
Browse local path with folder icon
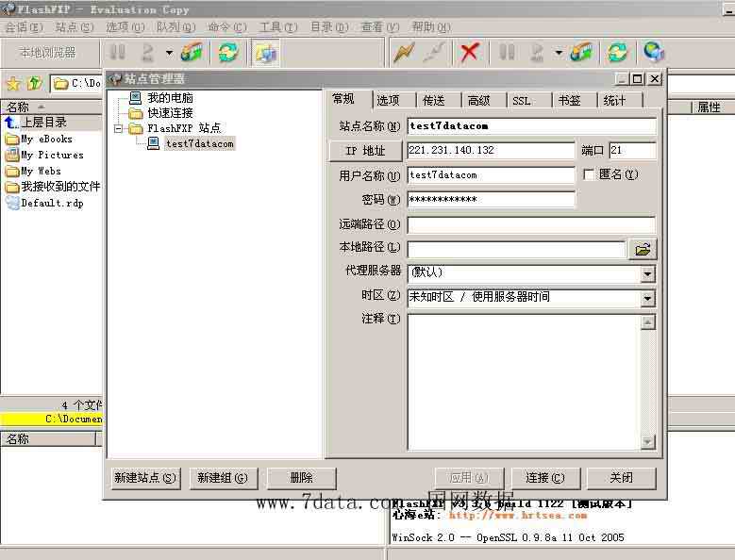pyautogui.click(x=643, y=249)
